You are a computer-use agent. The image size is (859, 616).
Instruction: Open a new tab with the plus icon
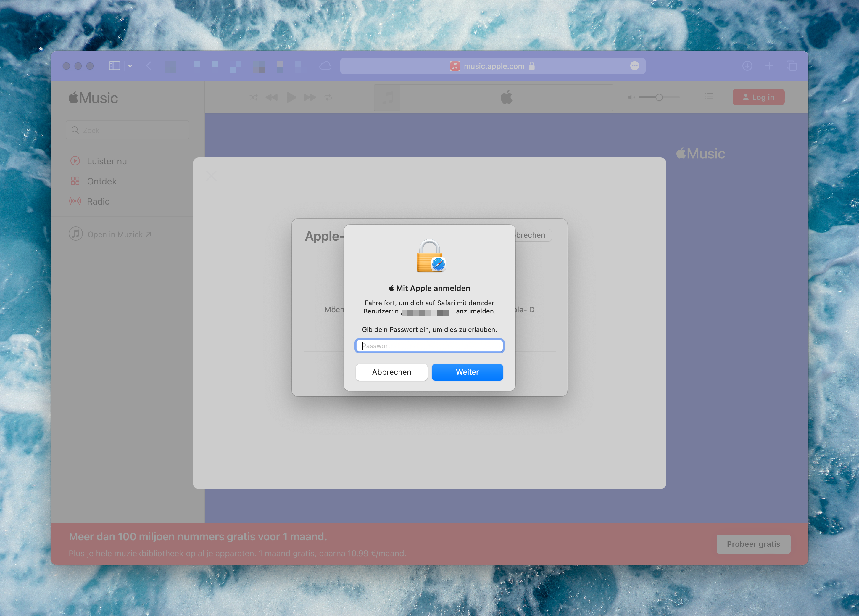point(769,65)
